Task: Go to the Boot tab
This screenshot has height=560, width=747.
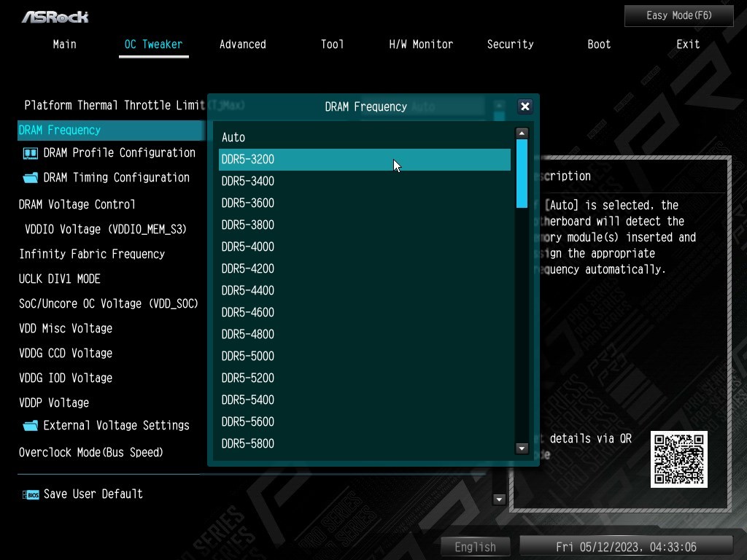Action: coord(599,44)
